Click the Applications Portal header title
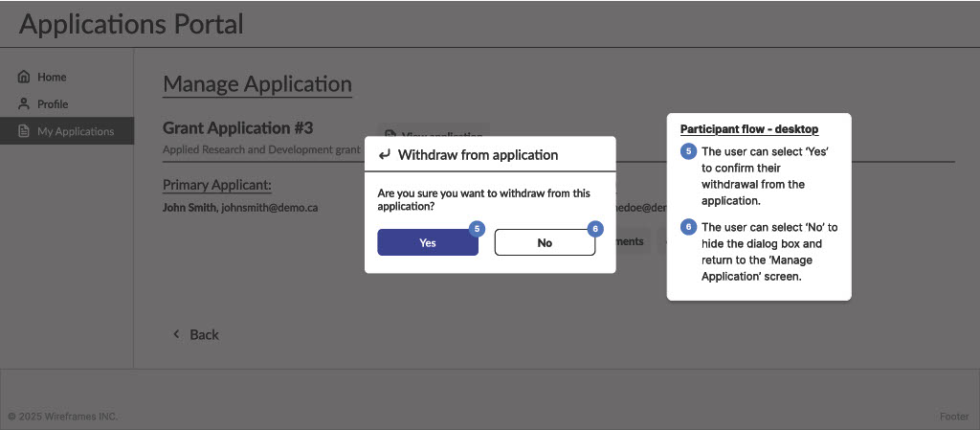Screen dimensions: 980x430 point(131,23)
